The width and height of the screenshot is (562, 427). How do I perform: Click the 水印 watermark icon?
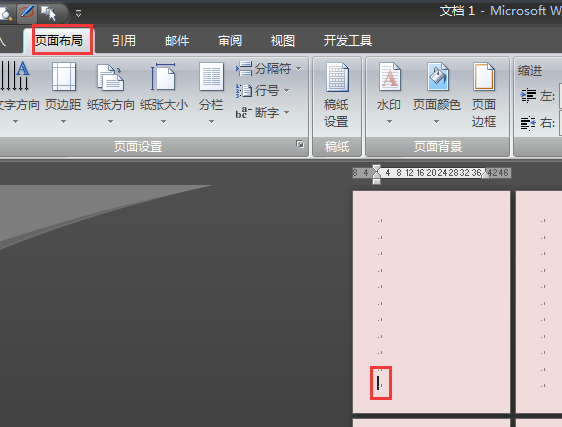pyautogui.click(x=390, y=76)
